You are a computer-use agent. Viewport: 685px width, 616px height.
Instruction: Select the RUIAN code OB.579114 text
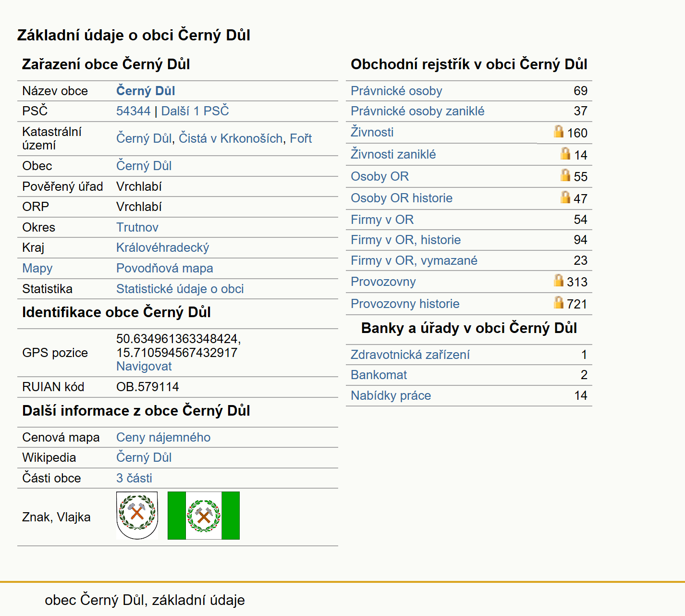click(147, 387)
